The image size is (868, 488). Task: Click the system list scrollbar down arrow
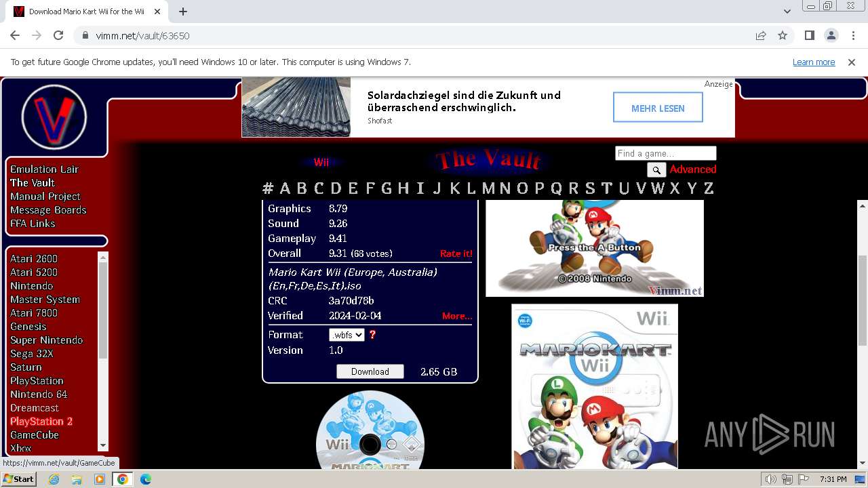[x=103, y=445]
